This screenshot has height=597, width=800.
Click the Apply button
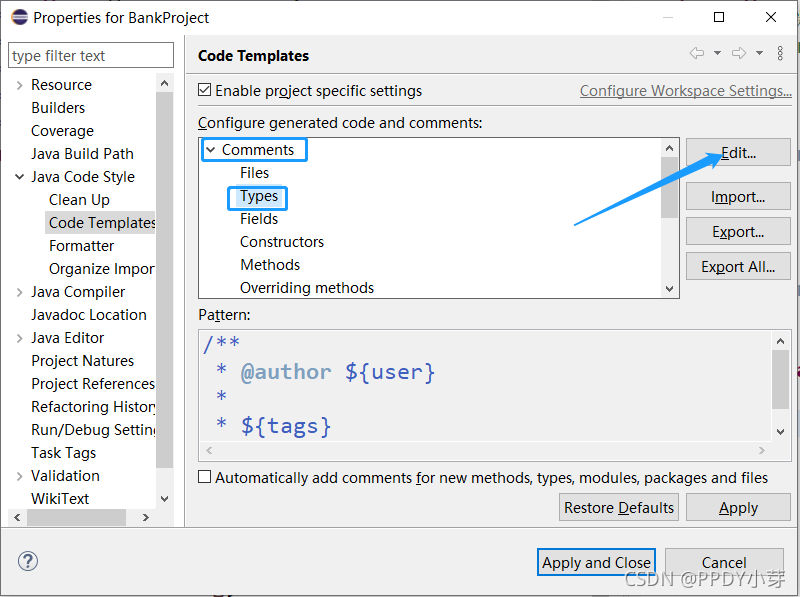coord(738,507)
